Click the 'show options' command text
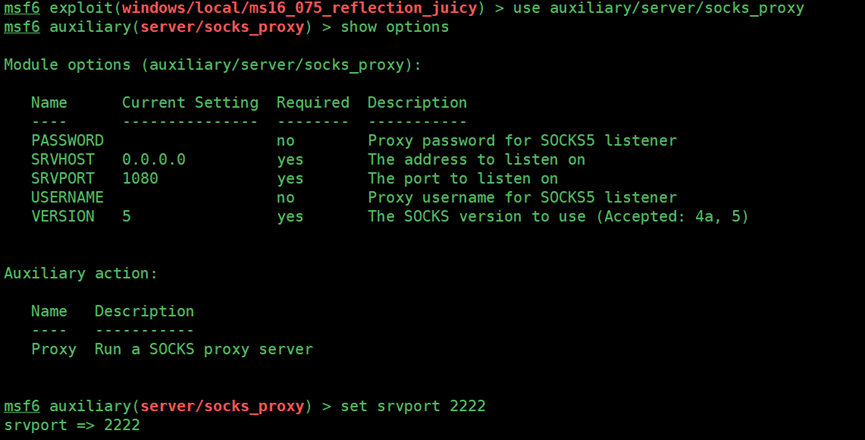The width and height of the screenshot is (865, 440). click(x=394, y=27)
